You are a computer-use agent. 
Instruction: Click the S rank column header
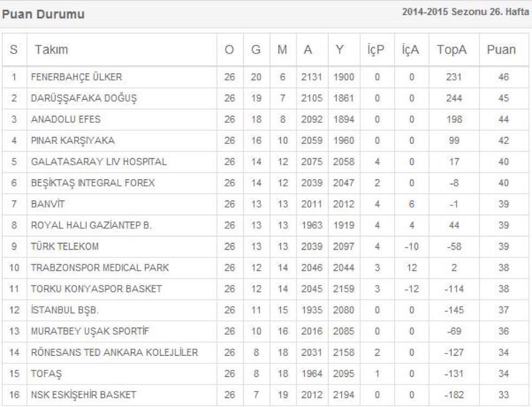(x=13, y=50)
